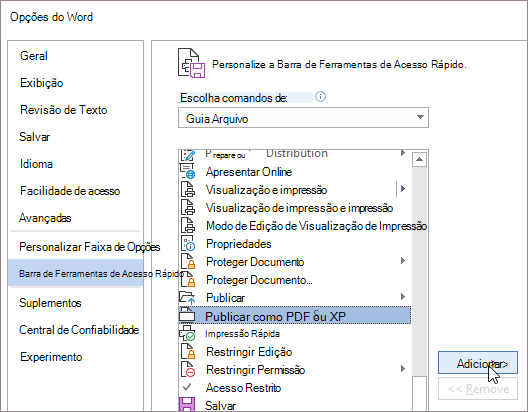Open the Idioma options category
This screenshot has height=412, width=528.
pyautogui.click(x=76, y=164)
